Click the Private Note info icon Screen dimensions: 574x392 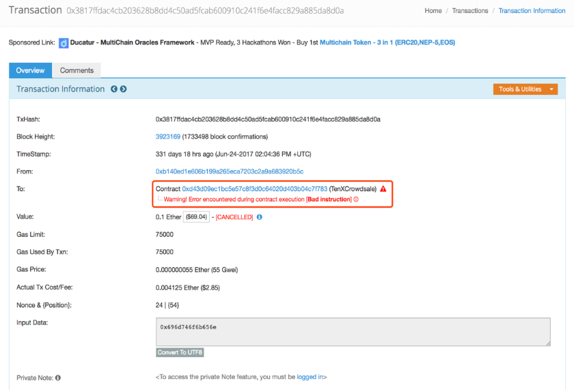click(x=58, y=378)
